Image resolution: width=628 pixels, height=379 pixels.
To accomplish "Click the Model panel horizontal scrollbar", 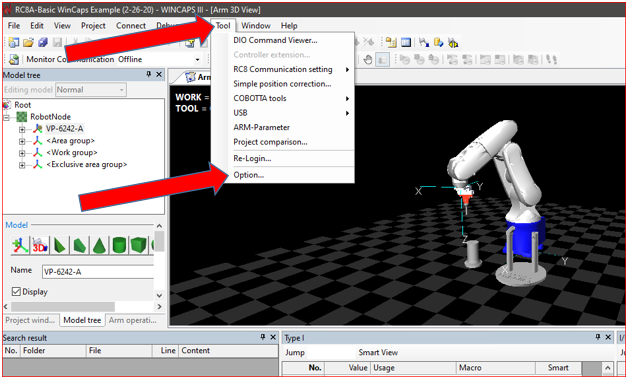I will click(x=82, y=306).
